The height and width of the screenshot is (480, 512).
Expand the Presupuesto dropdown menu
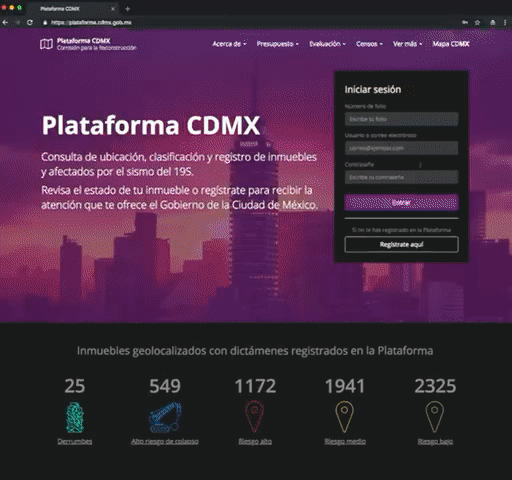[277, 44]
